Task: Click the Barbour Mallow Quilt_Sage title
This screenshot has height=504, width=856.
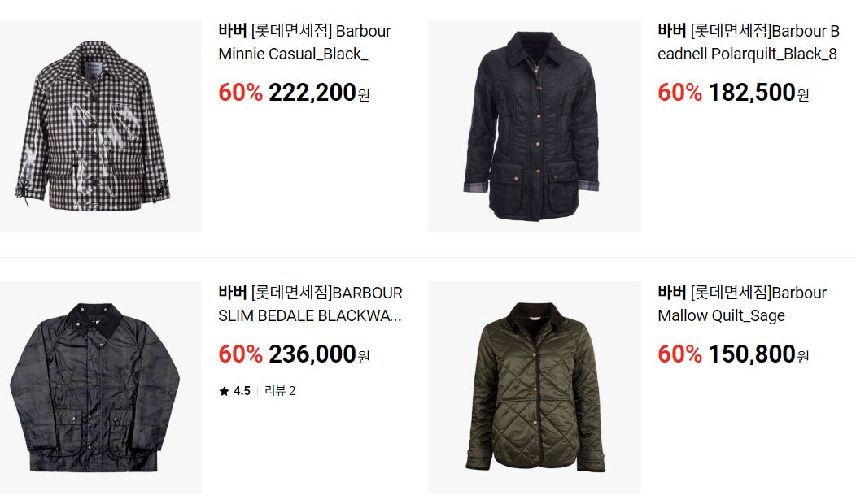Action: tap(742, 304)
